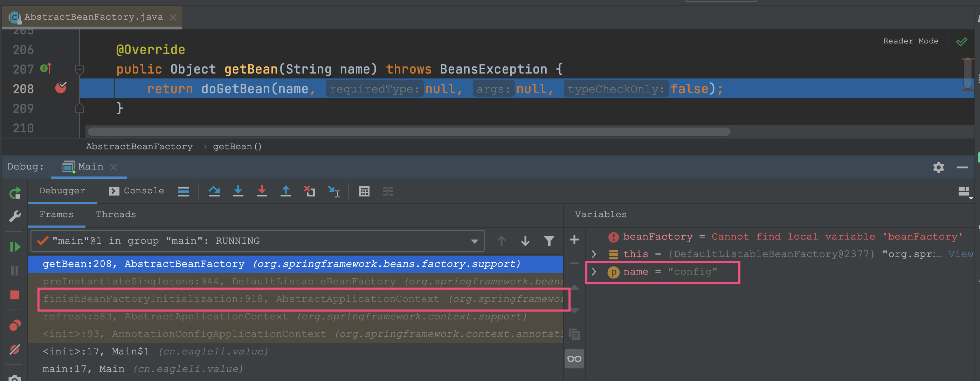Click Reader Mode in the editor
Image resolution: width=980 pixels, height=381 pixels.
[910, 41]
